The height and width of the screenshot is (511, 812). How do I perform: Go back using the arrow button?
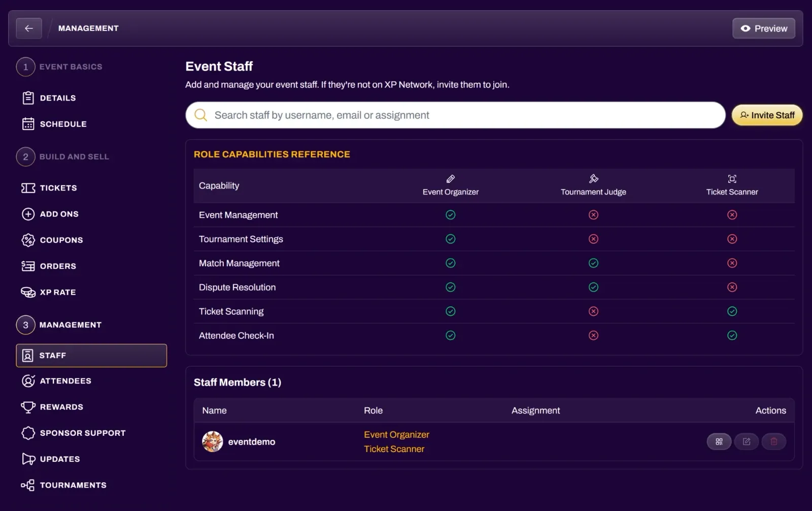point(29,28)
